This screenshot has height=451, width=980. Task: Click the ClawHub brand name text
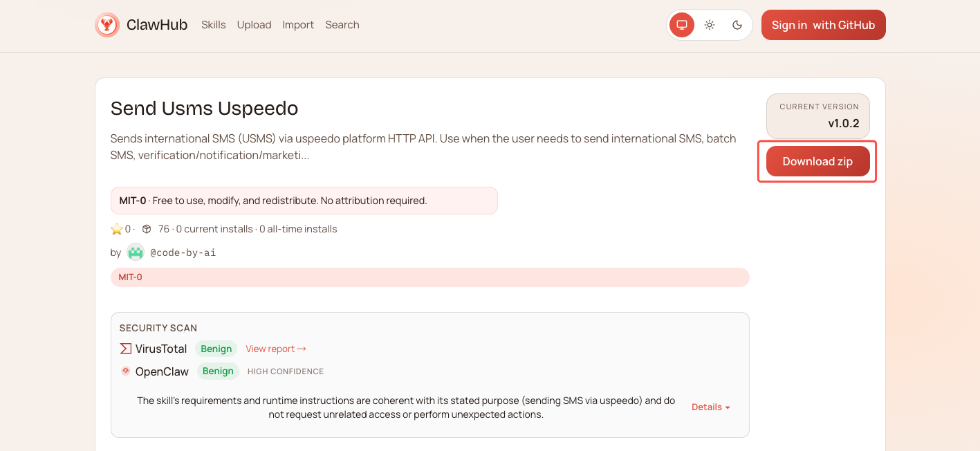[157, 25]
